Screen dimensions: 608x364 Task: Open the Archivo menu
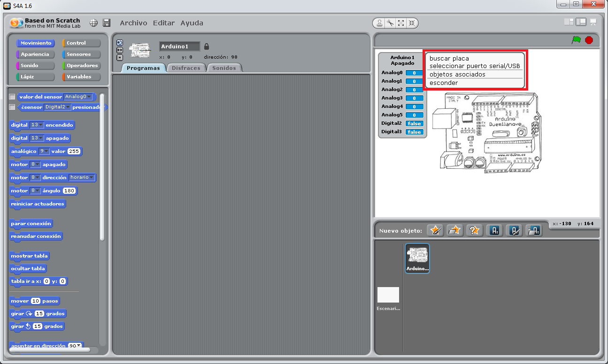(x=133, y=23)
